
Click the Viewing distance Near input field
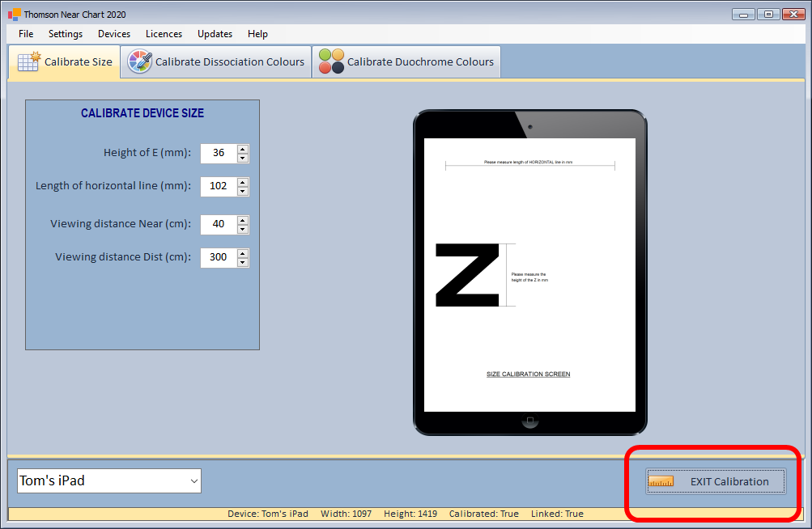pyautogui.click(x=219, y=225)
